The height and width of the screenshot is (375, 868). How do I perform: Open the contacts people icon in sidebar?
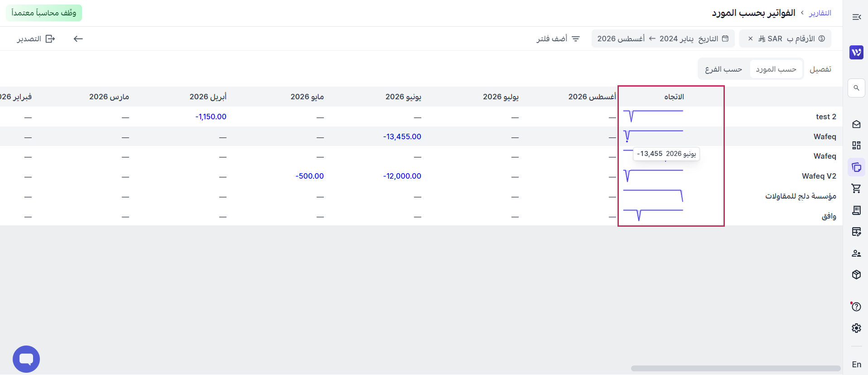[x=856, y=253]
